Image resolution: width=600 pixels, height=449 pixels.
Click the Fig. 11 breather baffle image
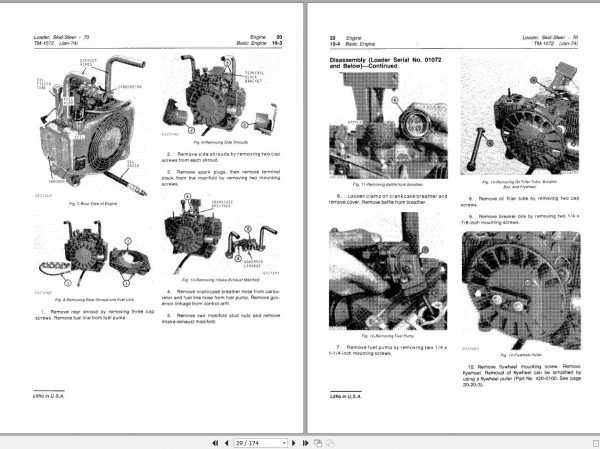click(x=388, y=125)
